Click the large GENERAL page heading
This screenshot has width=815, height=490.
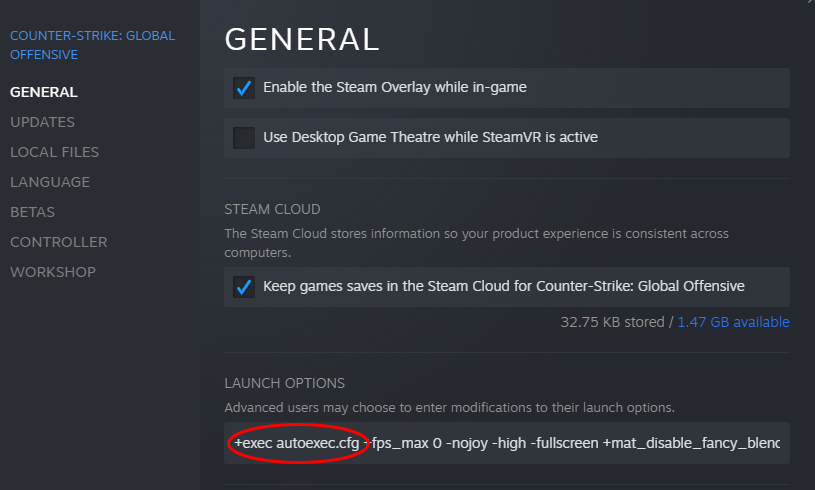tap(302, 39)
